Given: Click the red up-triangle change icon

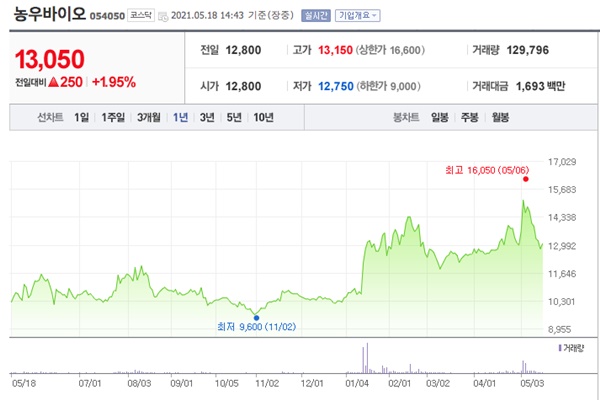Looking at the screenshot, I should [54, 82].
